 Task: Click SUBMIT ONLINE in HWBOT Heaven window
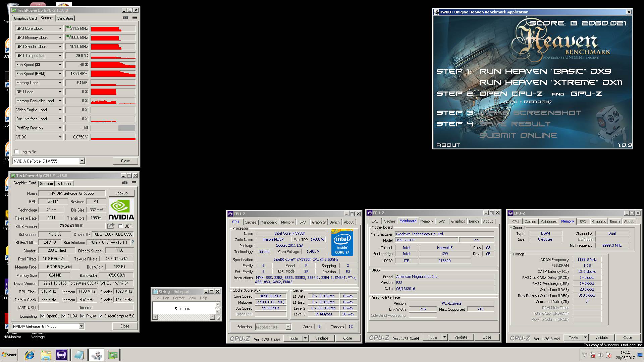(x=518, y=135)
